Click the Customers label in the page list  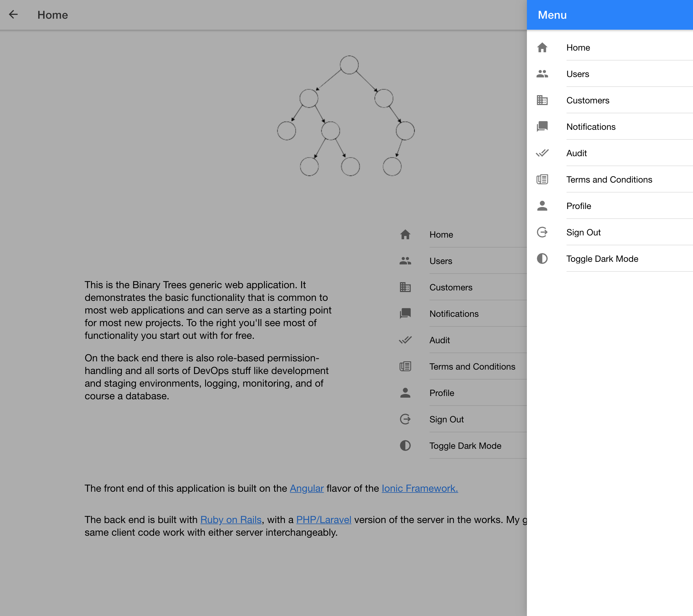451,287
